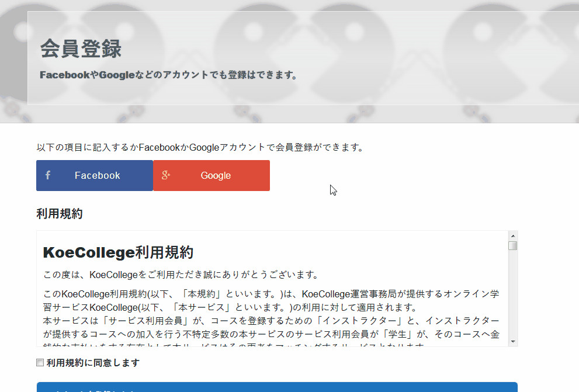Viewport: 579px width, 392px height.
Task: Click the 以下の項目に記入するか instruction line
Action: 200,147
